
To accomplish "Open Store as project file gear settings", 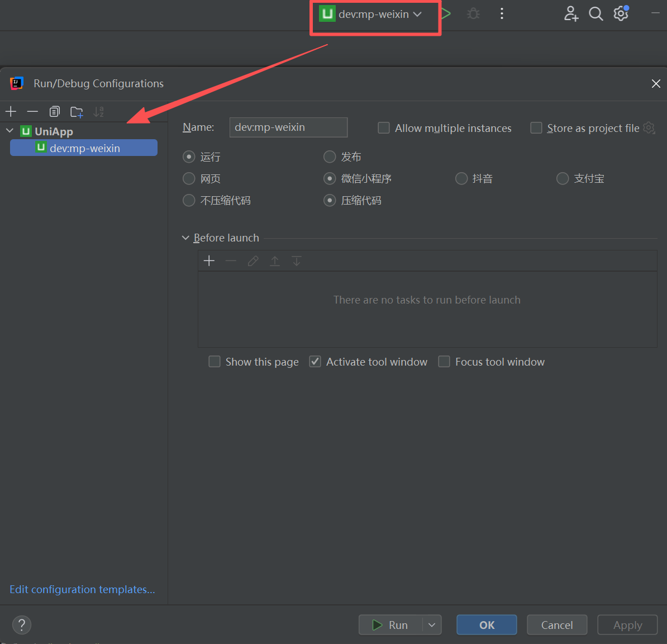I will (x=649, y=127).
